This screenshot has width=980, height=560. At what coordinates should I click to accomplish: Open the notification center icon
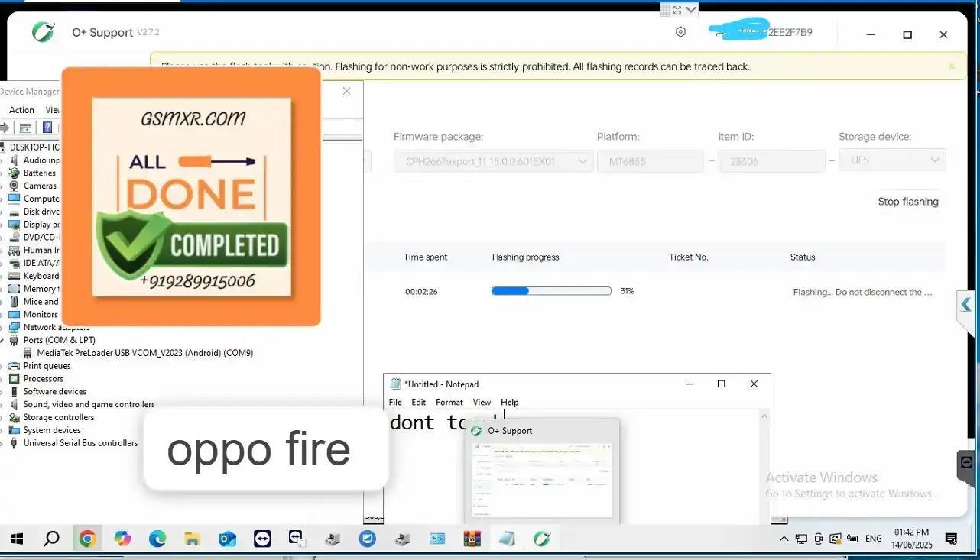tap(952, 539)
